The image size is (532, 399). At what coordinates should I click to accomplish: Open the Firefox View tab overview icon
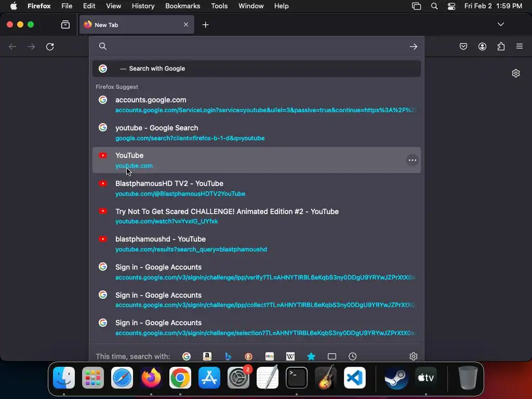(65, 25)
